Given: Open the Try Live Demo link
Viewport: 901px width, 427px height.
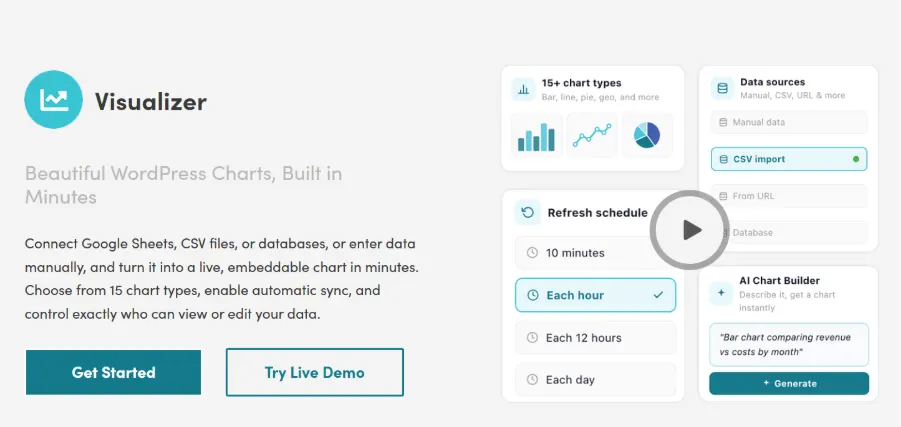Looking at the screenshot, I should (x=314, y=373).
